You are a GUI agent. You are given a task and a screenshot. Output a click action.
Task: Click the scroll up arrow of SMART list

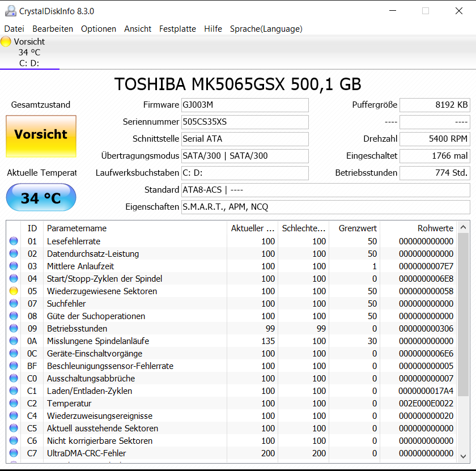[x=464, y=227]
